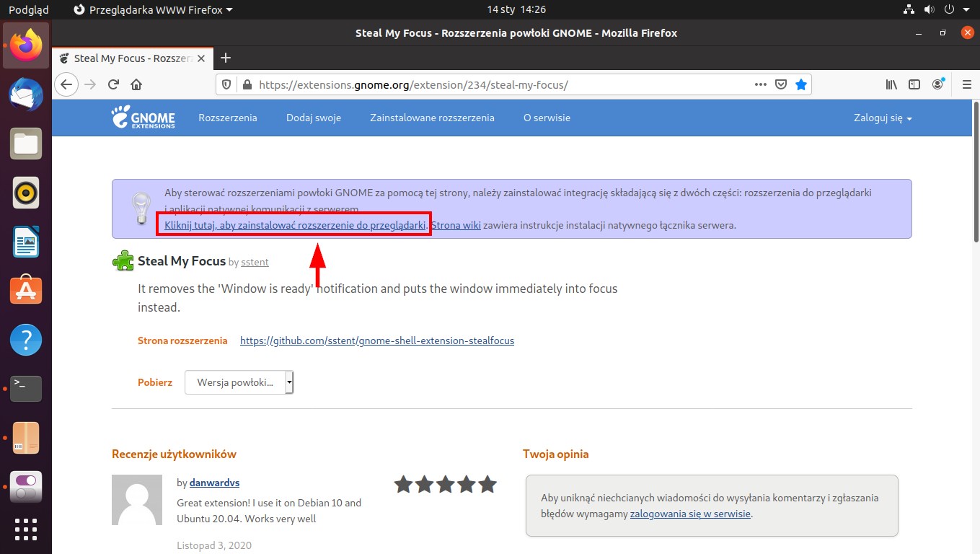
Task: Click the Steal My Focus puzzle icon
Action: click(x=123, y=261)
